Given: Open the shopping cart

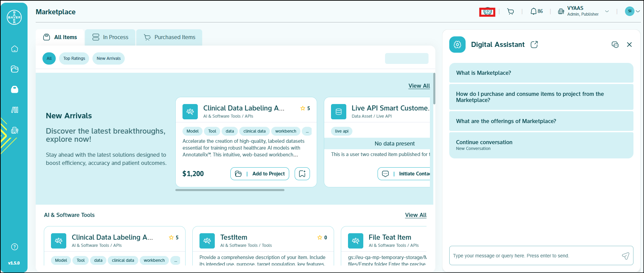Looking at the screenshot, I should click(510, 12).
